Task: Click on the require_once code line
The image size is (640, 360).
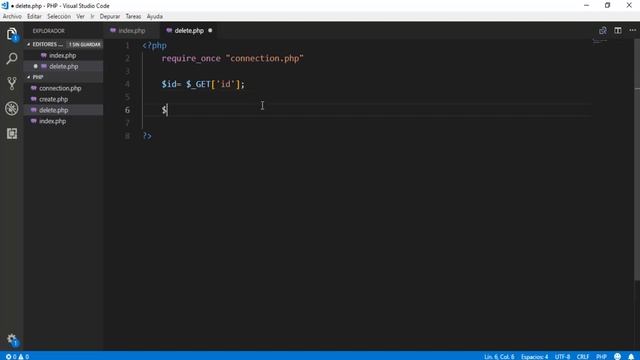Action: (232, 58)
